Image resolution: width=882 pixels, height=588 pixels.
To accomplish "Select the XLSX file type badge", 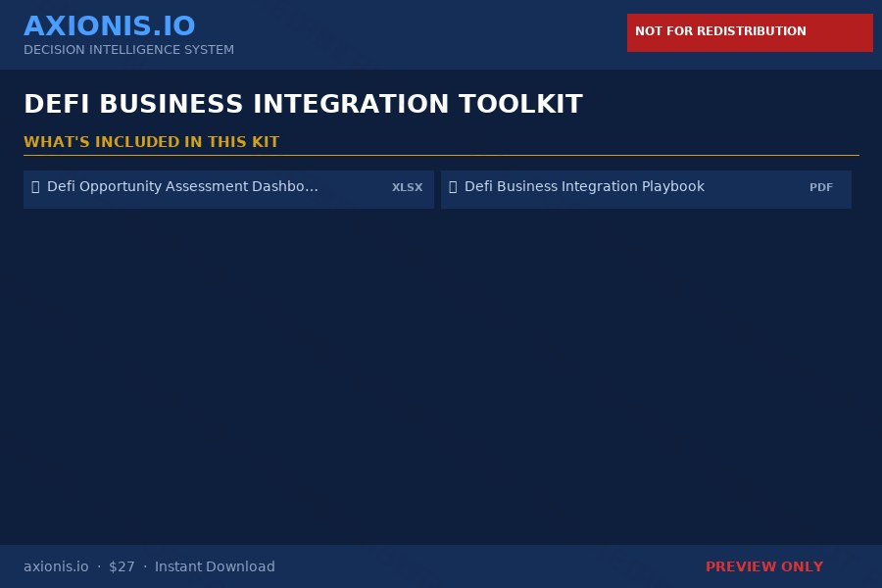I will 407,187.
